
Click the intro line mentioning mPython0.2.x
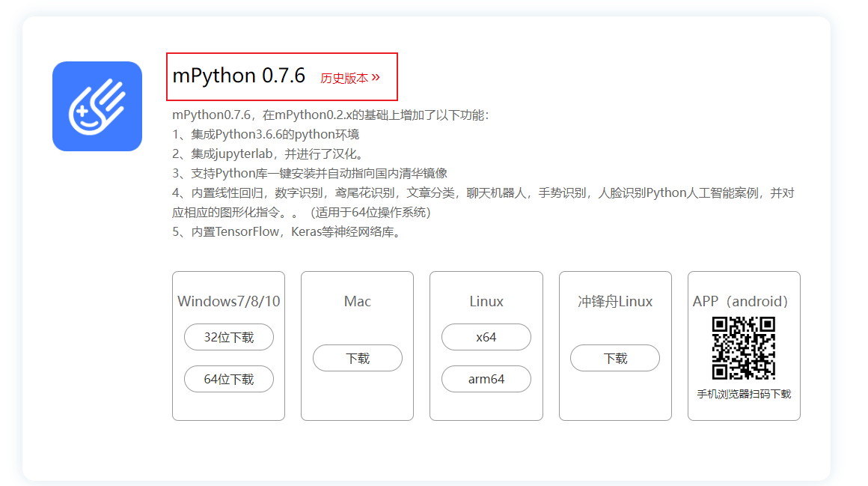click(331, 115)
